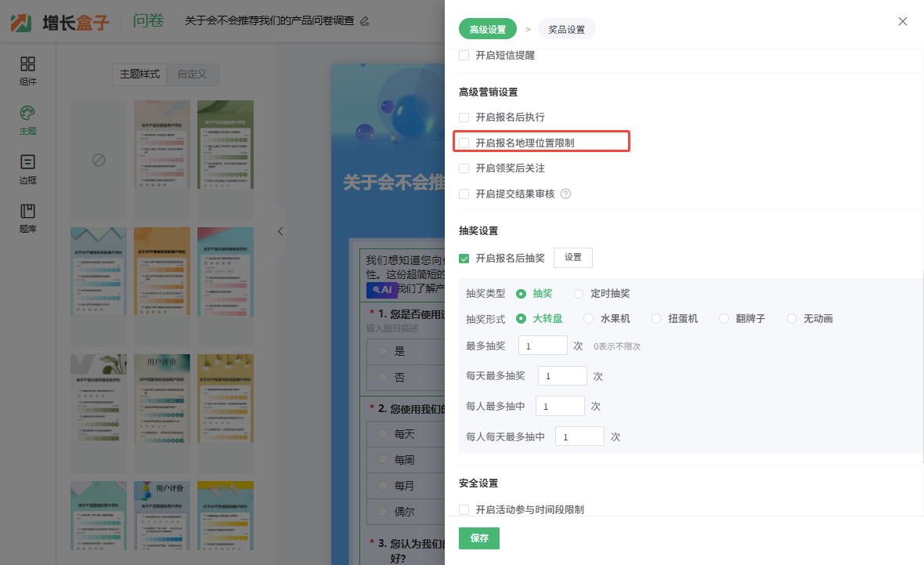Enable 开启报名地理位置限制 checkbox
The width and height of the screenshot is (924, 565).
[464, 143]
